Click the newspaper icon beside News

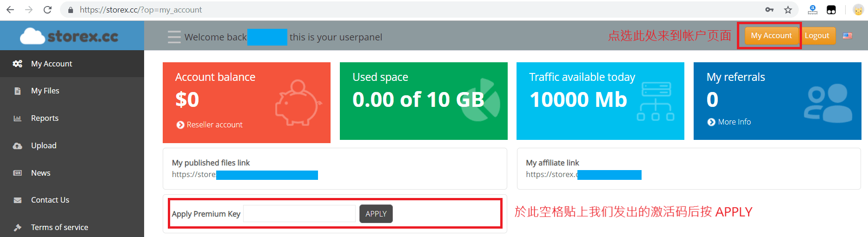click(18, 173)
